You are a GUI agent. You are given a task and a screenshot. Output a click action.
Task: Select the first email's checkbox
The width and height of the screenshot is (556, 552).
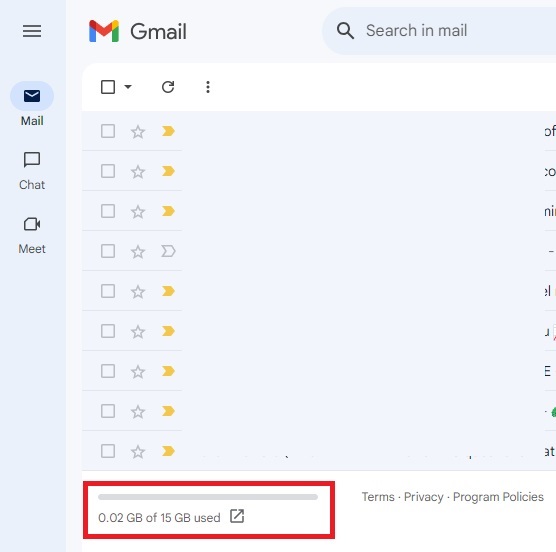coord(108,131)
